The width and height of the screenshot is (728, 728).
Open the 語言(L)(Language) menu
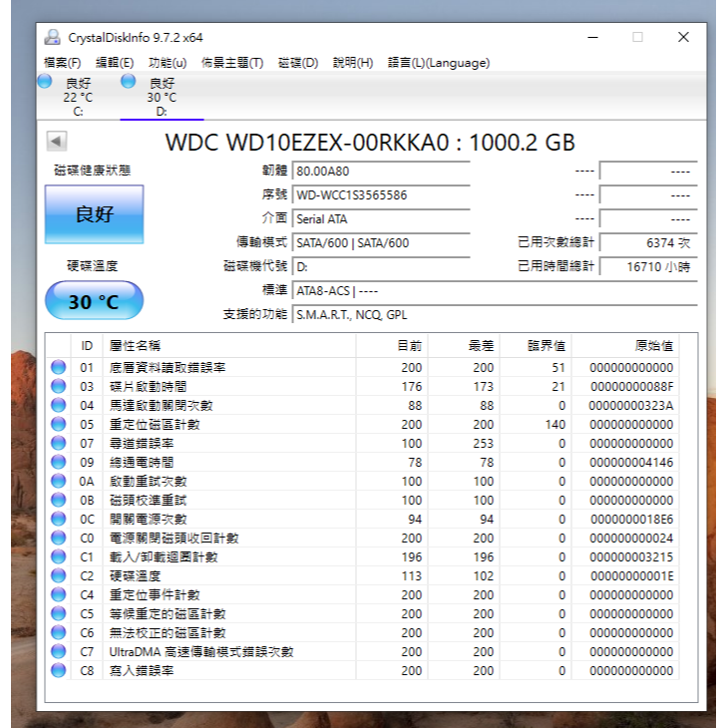(x=439, y=63)
